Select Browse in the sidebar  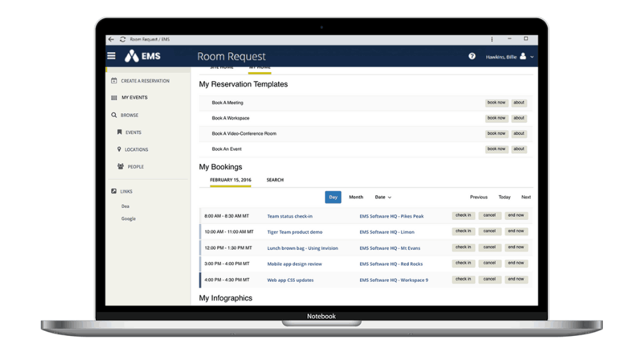[x=129, y=115]
